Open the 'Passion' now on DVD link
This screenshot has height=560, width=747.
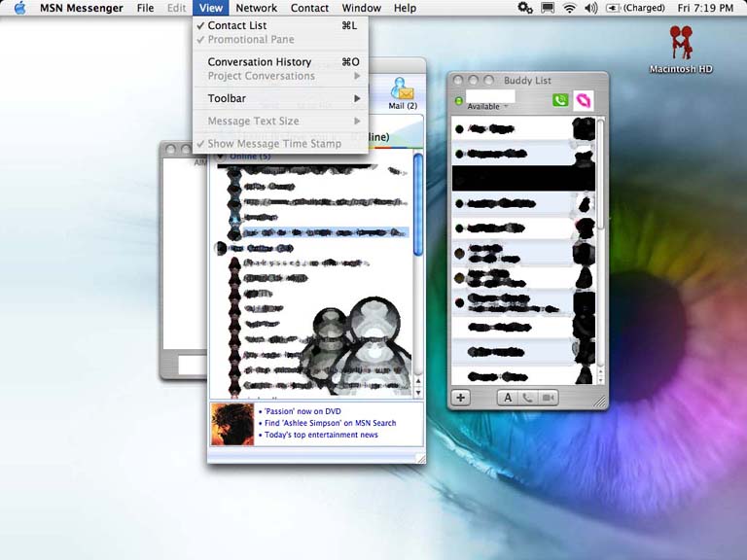pos(302,411)
